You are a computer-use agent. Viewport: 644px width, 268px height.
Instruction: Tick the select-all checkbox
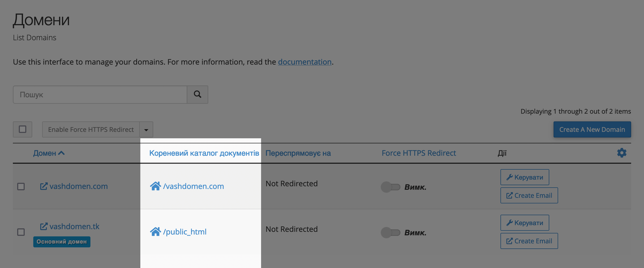pos(23,129)
